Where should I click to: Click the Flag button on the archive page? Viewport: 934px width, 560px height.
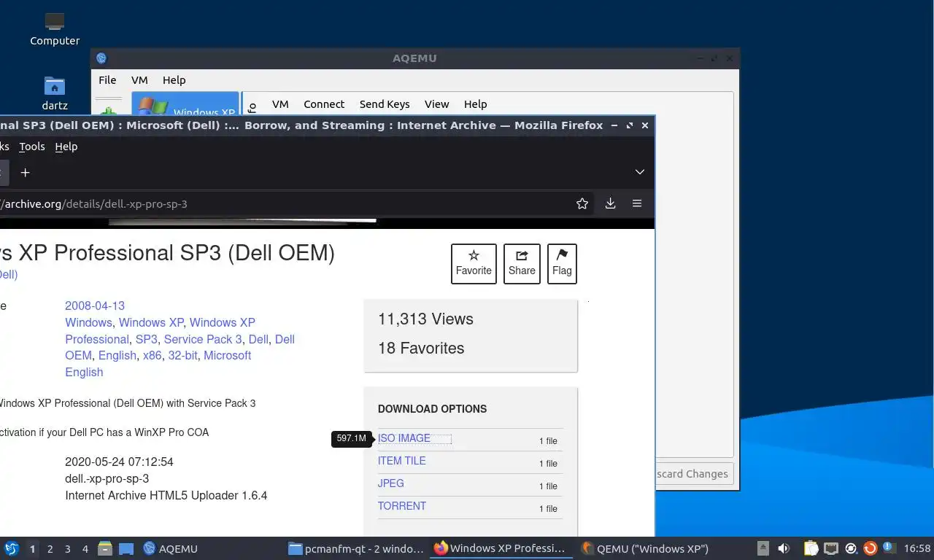tap(562, 263)
